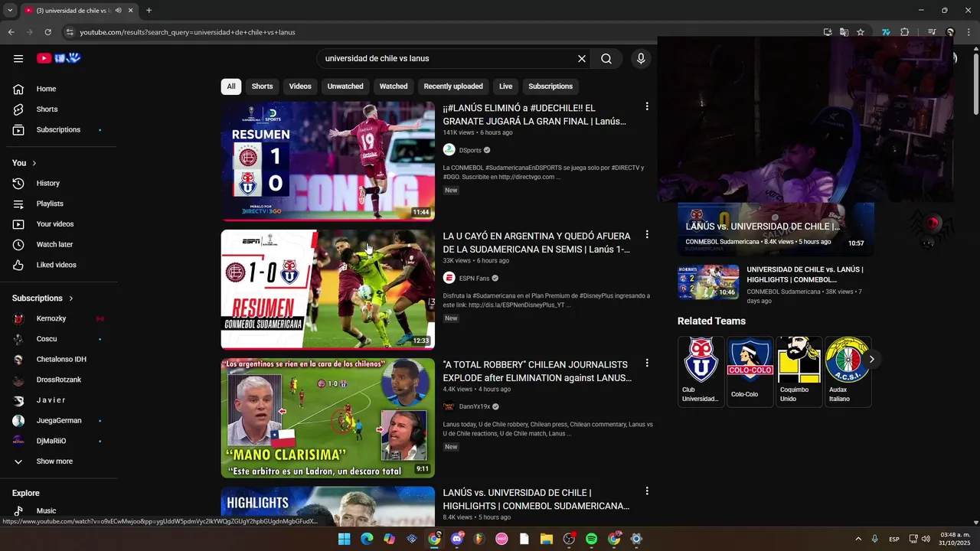The width and height of the screenshot is (980, 551).
Task: Open the DSports channel link
Action: 470,151
